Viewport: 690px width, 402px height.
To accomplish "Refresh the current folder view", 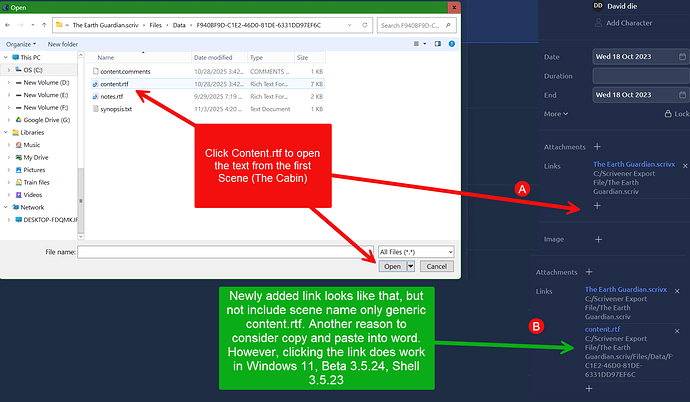I will click(367, 24).
